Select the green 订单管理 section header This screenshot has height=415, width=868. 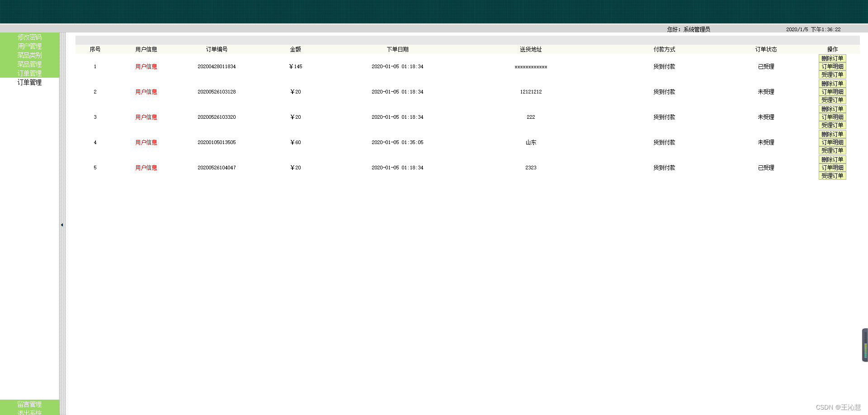point(29,73)
